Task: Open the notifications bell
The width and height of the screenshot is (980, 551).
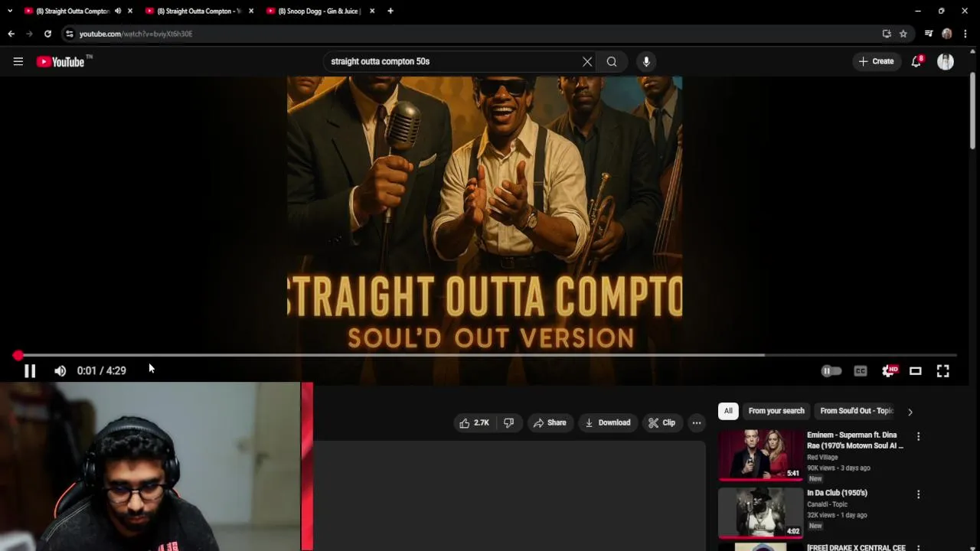Action: tap(916, 61)
